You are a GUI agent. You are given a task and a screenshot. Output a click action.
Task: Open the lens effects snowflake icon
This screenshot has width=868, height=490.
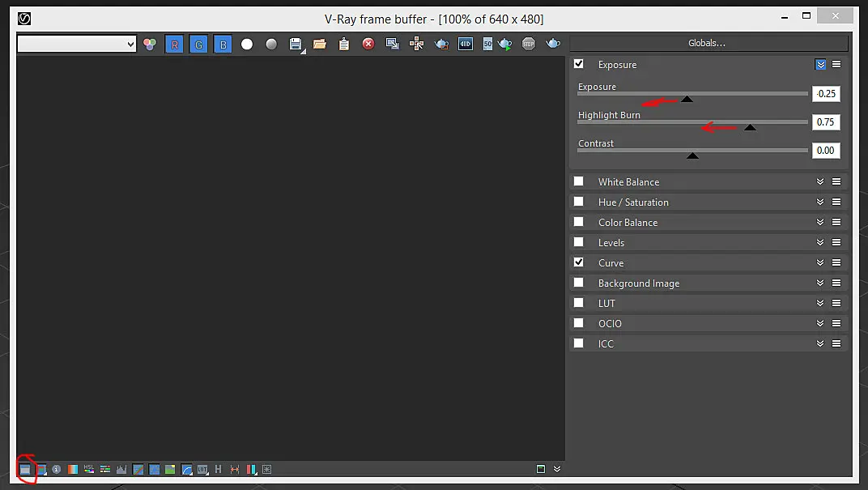point(267,470)
